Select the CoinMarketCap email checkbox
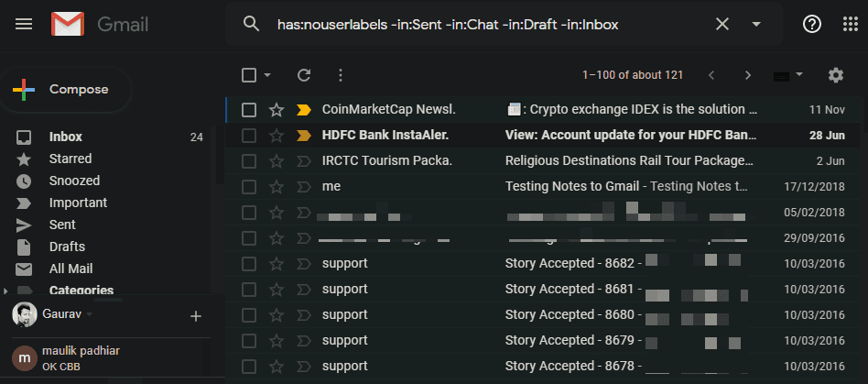Screen dimensions: 868x384 click(249, 110)
